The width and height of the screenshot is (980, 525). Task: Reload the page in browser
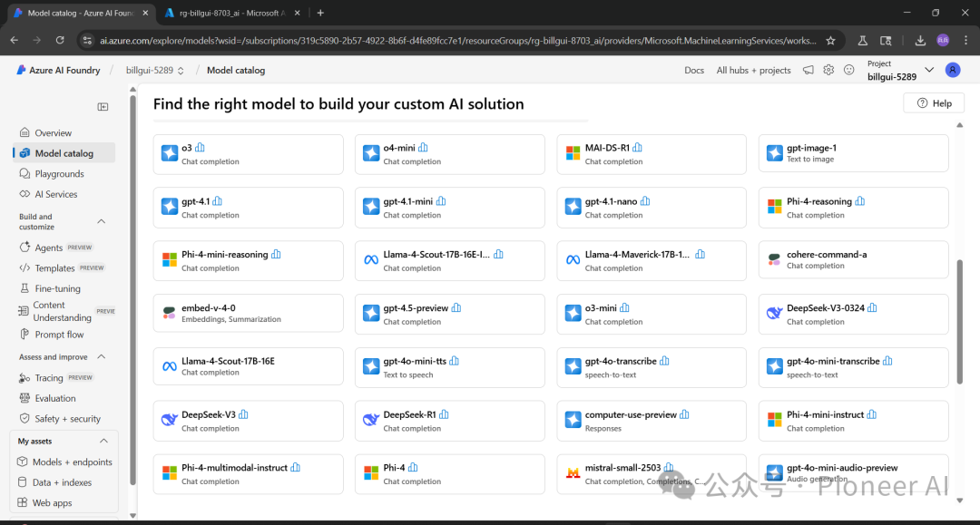(60, 41)
